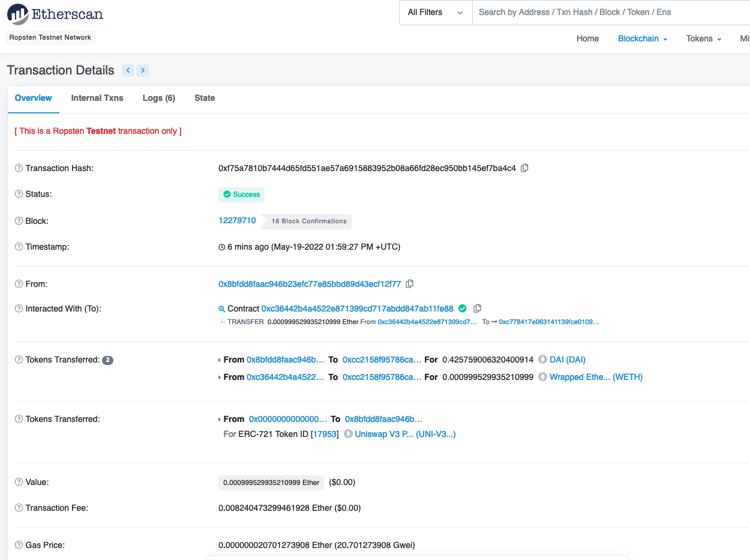Show help for Transaction Hash field
This screenshot has width=750, height=560.
point(19,168)
